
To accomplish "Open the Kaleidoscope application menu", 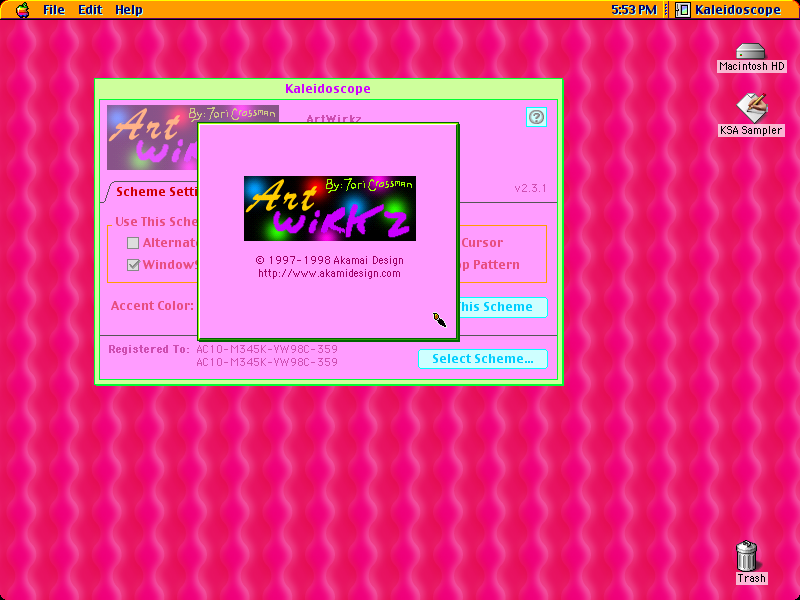I will pyautogui.click(x=729, y=10).
